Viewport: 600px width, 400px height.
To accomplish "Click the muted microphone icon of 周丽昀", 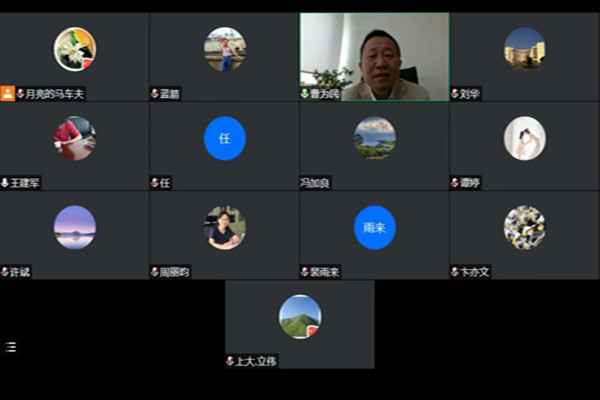I will [x=155, y=272].
